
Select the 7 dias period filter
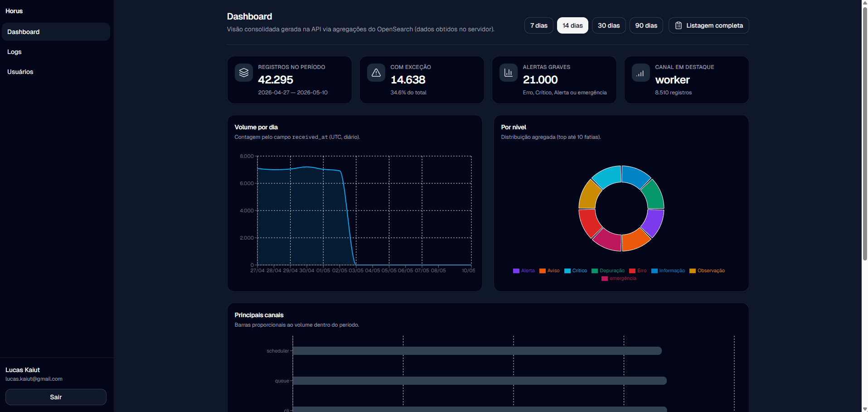(x=539, y=25)
